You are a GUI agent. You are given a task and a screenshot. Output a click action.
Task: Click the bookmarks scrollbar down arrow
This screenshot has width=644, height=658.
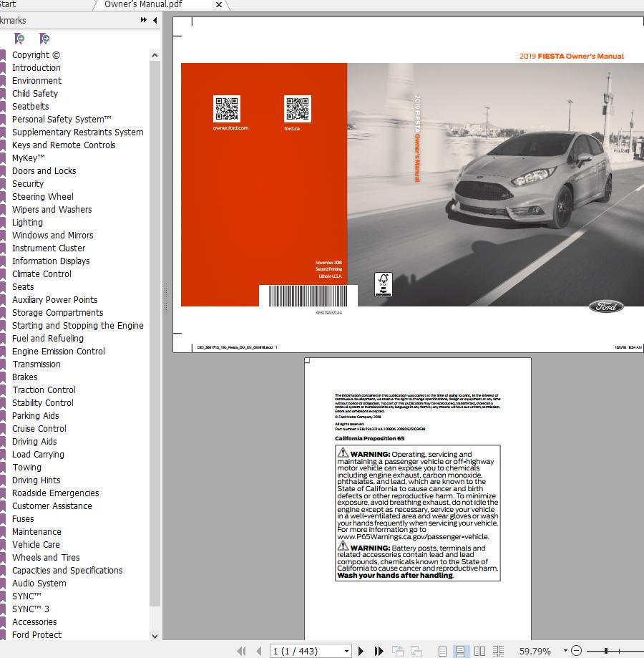click(155, 636)
